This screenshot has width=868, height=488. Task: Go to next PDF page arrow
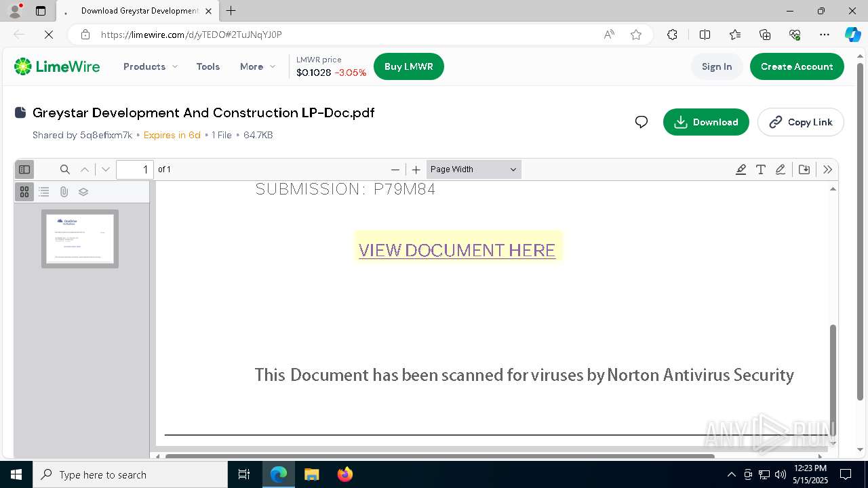(x=105, y=169)
